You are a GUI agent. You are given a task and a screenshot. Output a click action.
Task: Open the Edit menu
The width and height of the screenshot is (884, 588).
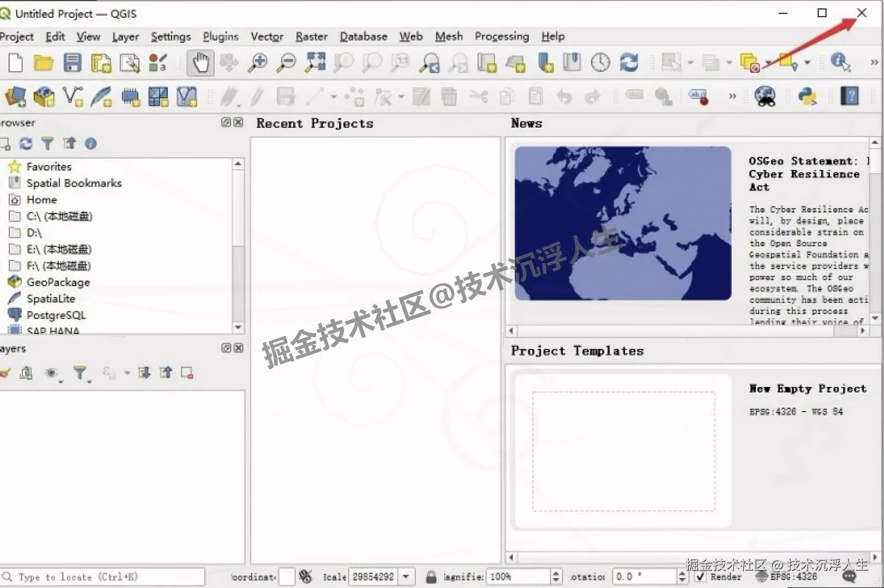(x=55, y=37)
